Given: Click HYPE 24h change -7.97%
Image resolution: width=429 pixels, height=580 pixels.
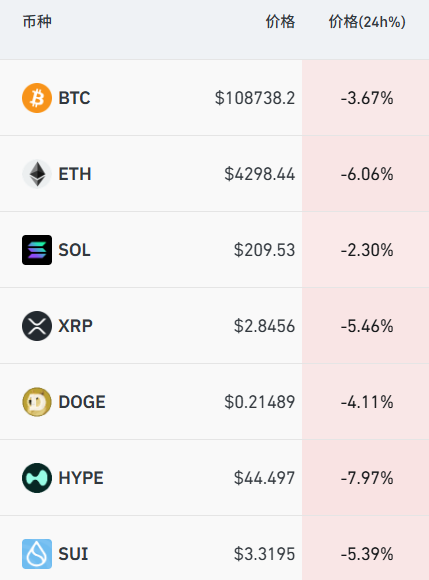Looking at the screenshot, I should click(367, 478).
